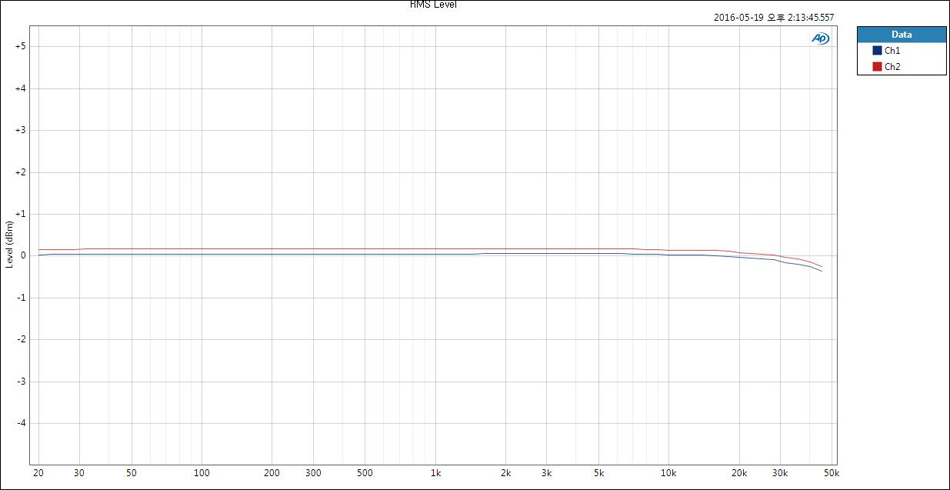The image size is (950, 490).
Task: Select the Ch2 entry in the legend
Action: [893, 66]
